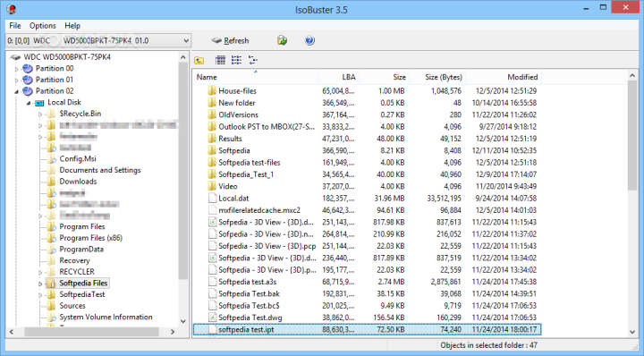This screenshot has height=356, width=644.
Task: Open the File menu
Action: [15, 25]
